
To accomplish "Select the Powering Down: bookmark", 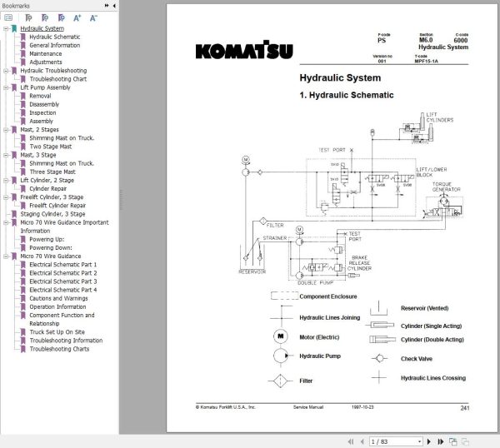I will pyautogui.click(x=51, y=248).
